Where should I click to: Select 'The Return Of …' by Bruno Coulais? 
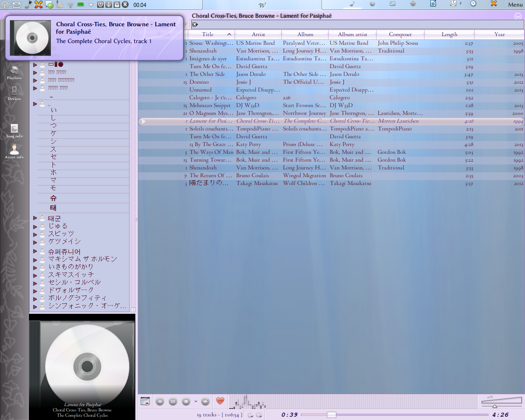(331, 176)
